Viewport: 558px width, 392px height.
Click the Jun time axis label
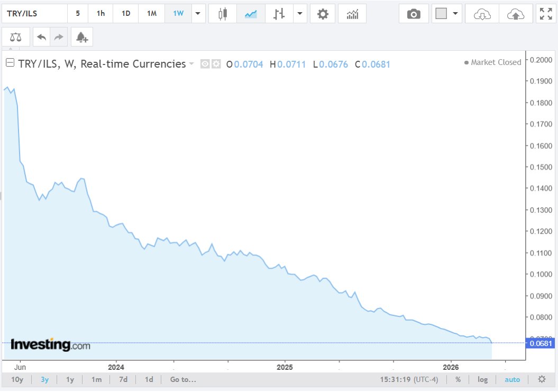click(x=20, y=367)
